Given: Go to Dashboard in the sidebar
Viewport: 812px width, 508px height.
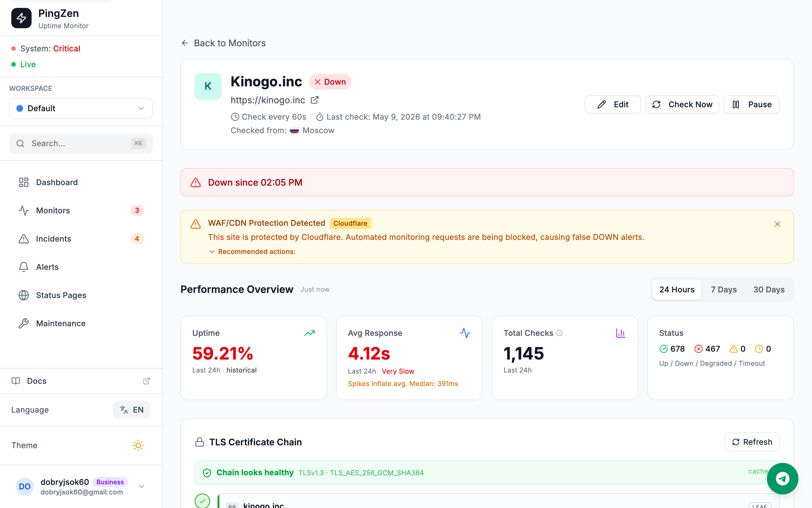Looking at the screenshot, I should pyautogui.click(x=81, y=182).
